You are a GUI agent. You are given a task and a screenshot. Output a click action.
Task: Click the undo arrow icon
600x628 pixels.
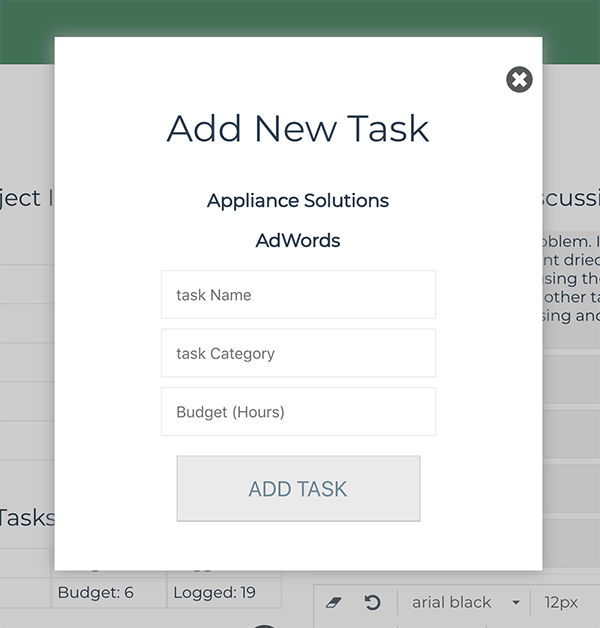(x=372, y=602)
